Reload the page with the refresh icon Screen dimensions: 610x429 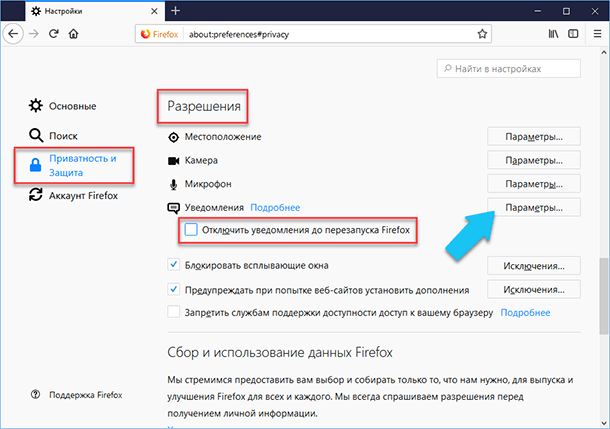(54, 34)
